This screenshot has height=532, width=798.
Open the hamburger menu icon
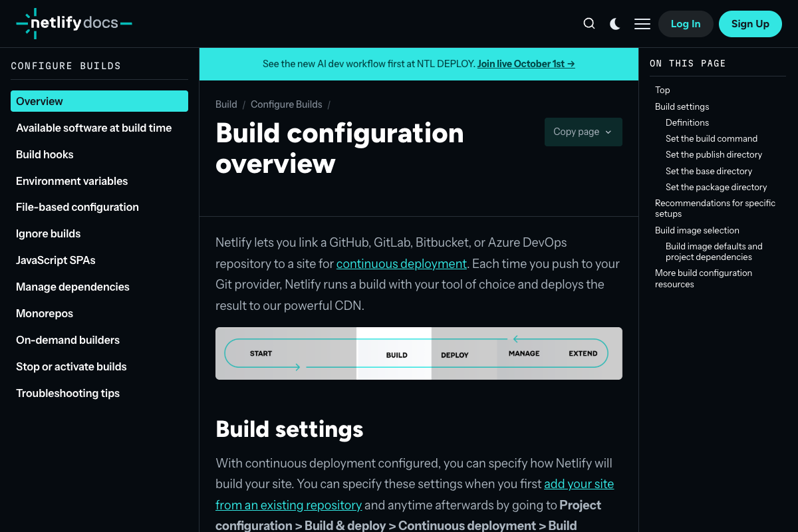click(x=642, y=24)
